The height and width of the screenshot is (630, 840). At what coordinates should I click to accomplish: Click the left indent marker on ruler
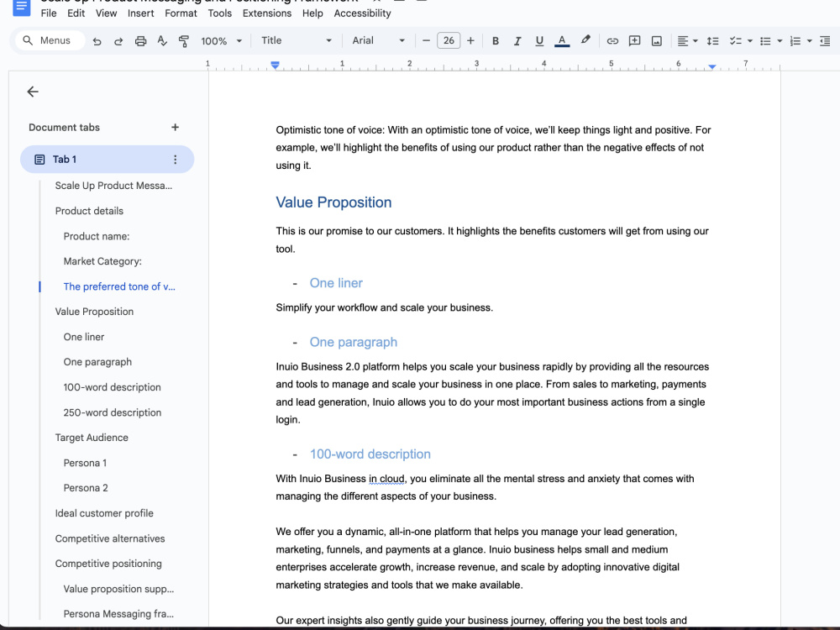[275, 66]
